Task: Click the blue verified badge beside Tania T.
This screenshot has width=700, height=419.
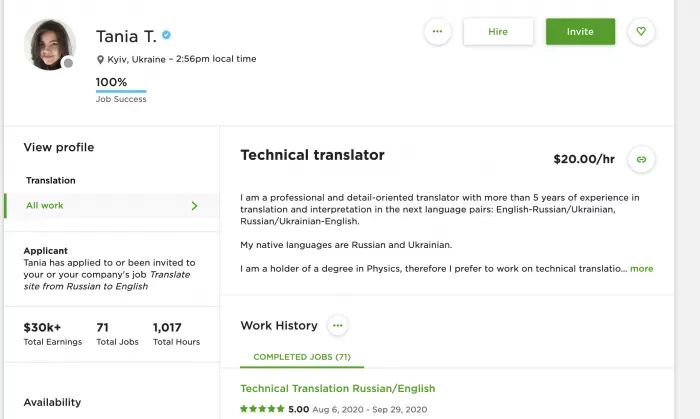Action: [167, 35]
